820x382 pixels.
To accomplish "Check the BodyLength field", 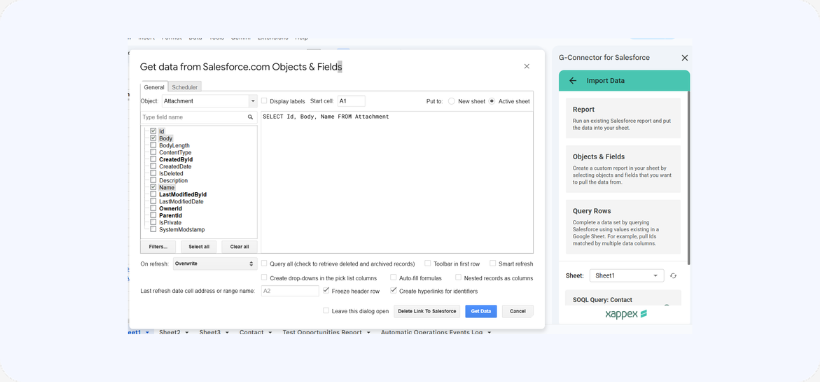I will click(x=153, y=145).
